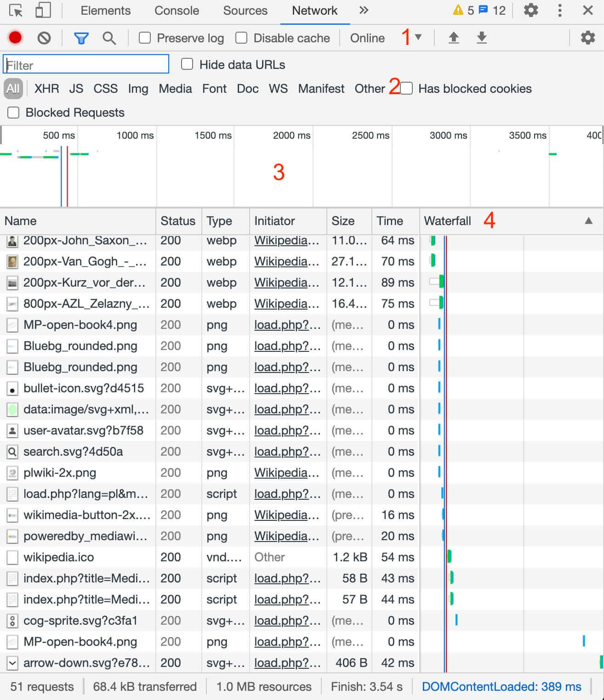Export network log as HAR
Screen dimensions: 604x700
[482, 38]
